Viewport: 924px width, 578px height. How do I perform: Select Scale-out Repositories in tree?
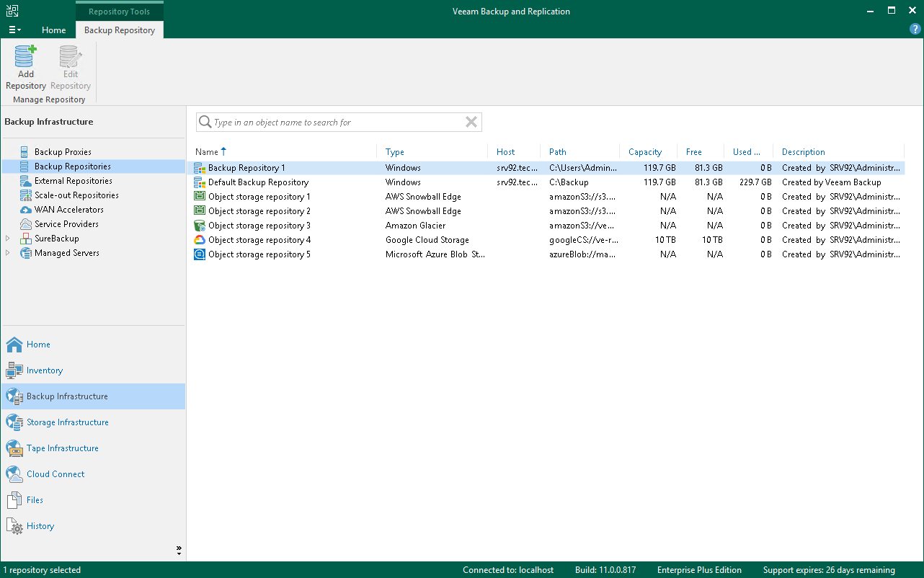(76, 195)
